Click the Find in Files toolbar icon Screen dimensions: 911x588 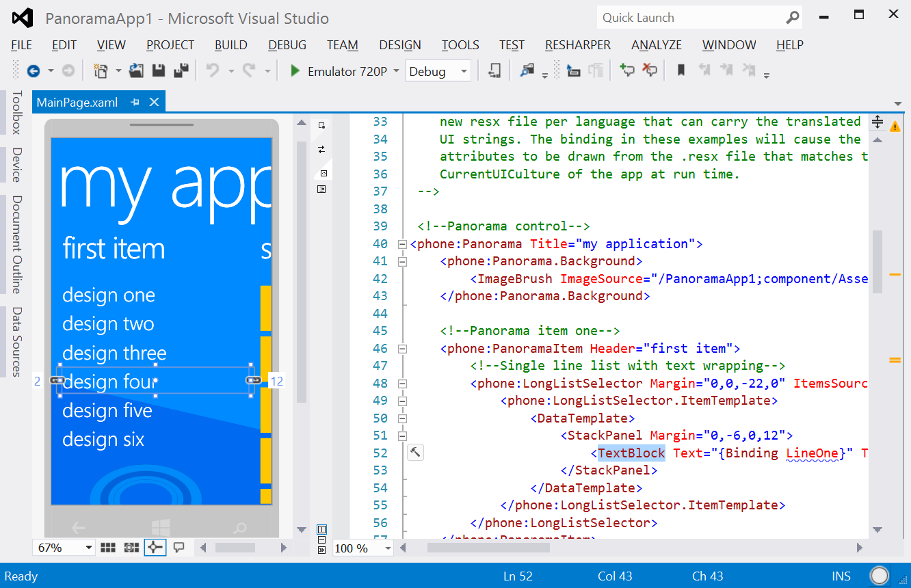527,71
